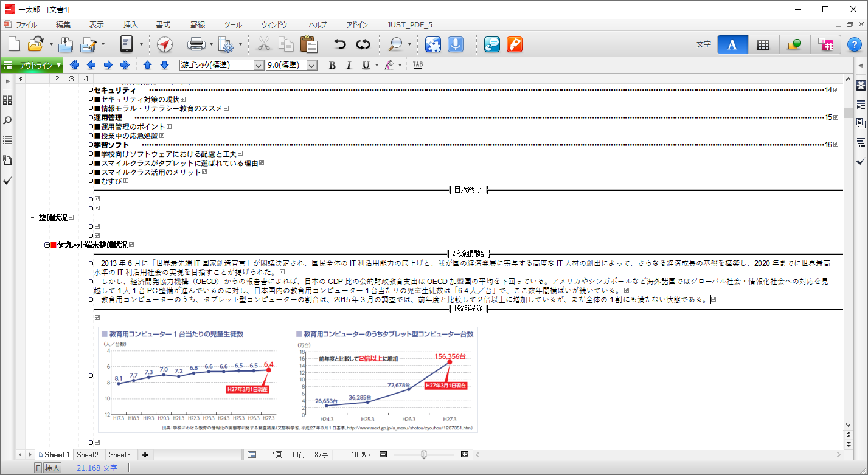Open the Help question mark icon

pyautogui.click(x=854, y=44)
